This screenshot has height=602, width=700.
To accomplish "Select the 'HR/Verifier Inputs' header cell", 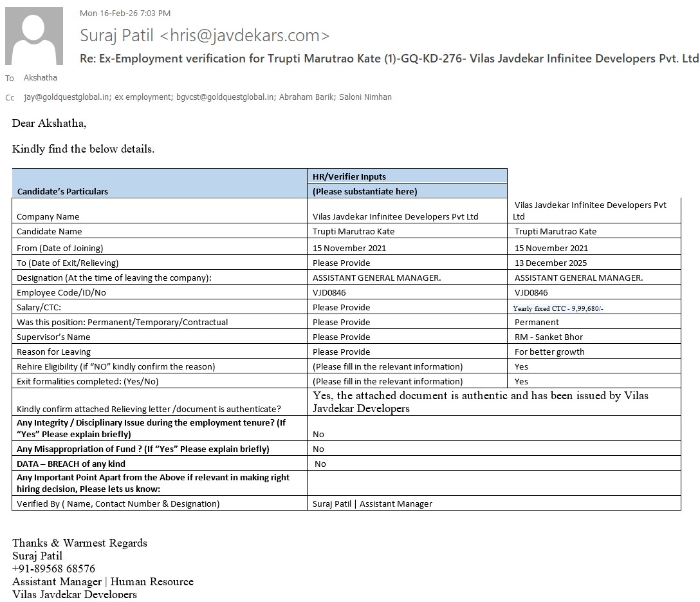I will (407, 176).
